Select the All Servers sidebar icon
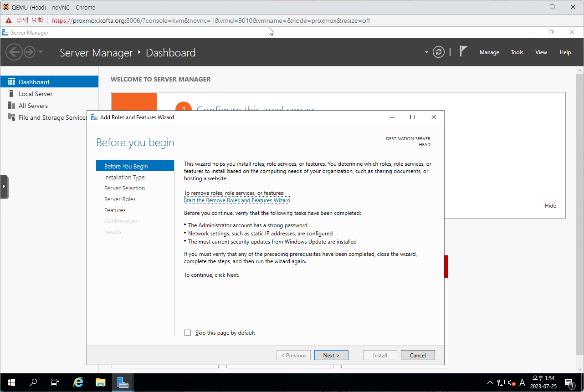Image resolution: width=584 pixels, height=392 pixels. click(x=11, y=106)
